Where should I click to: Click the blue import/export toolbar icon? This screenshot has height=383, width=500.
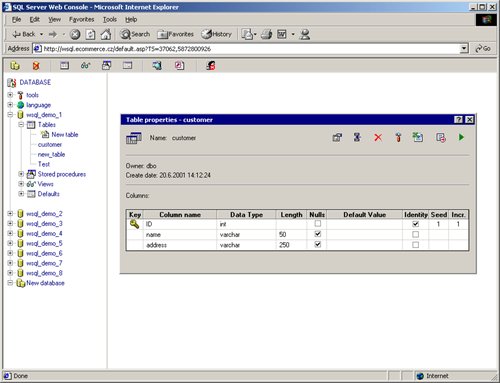click(x=157, y=66)
